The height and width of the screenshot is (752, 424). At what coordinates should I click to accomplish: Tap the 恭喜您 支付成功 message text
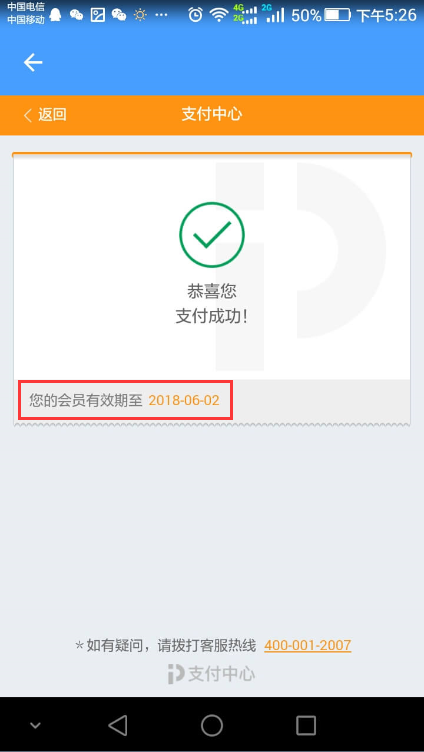[212, 304]
